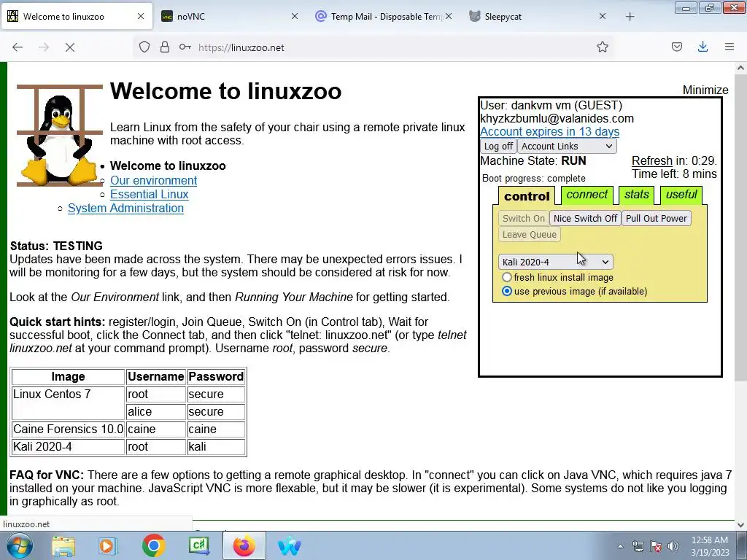Image resolution: width=747 pixels, height=560 pixels.
Task: Close the Welcome to linuxzoo tab
Action: [141, 16]
